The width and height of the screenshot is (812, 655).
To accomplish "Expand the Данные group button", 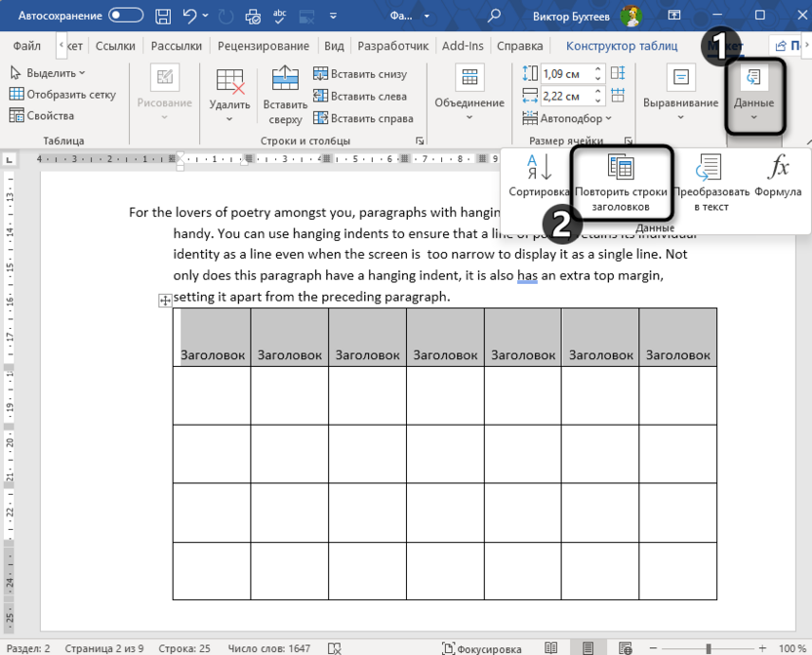I will tap(754, 95).
